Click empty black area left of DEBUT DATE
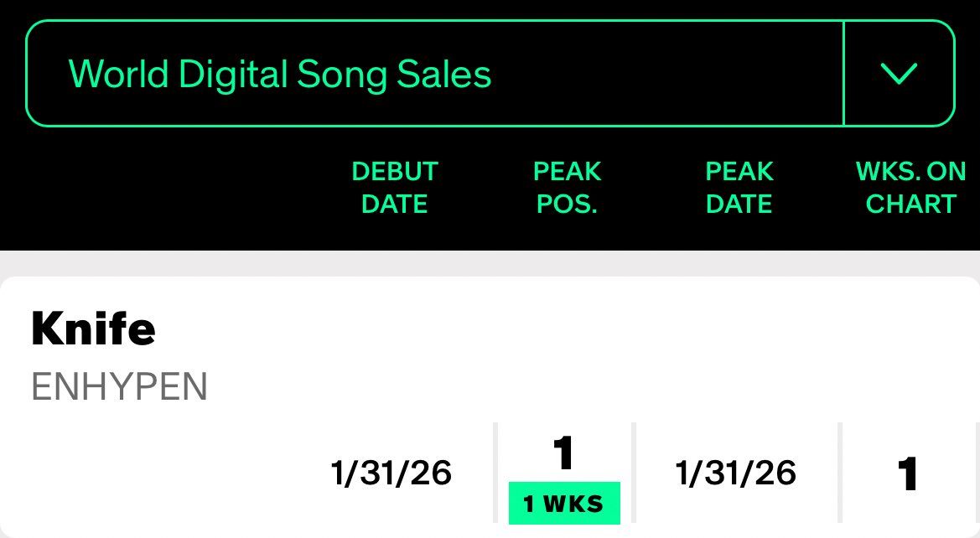The height and width of the screenshot is (538, 980). pyautogui.click(x=168, y=188)
